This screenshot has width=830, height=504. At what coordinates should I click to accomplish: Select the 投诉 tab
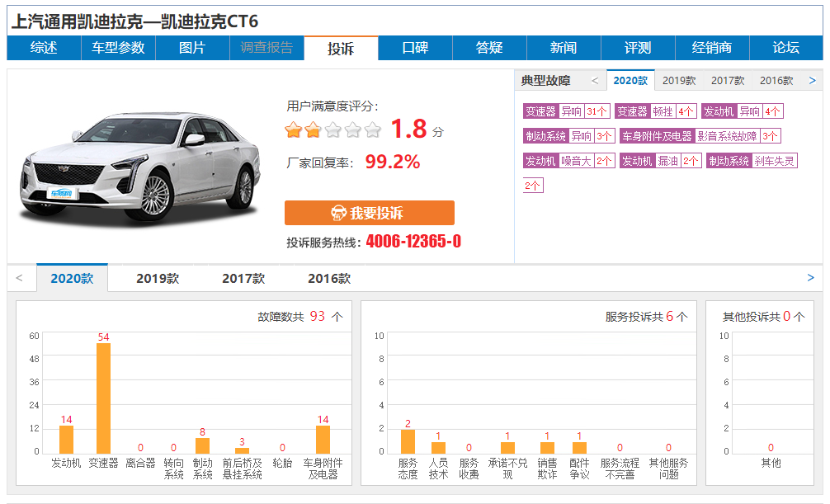[x=341, y=48]
